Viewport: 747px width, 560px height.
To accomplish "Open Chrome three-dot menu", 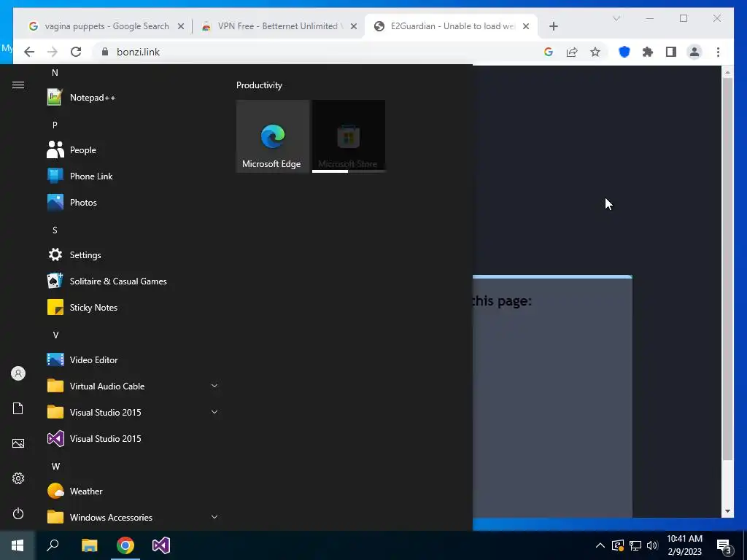I will (x=718, y=52).
